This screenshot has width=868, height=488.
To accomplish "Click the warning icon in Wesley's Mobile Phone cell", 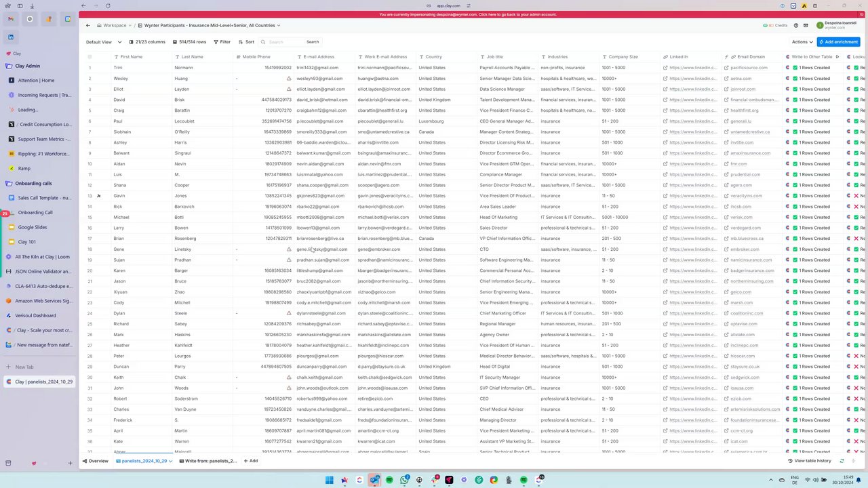I will coord(289,79).
